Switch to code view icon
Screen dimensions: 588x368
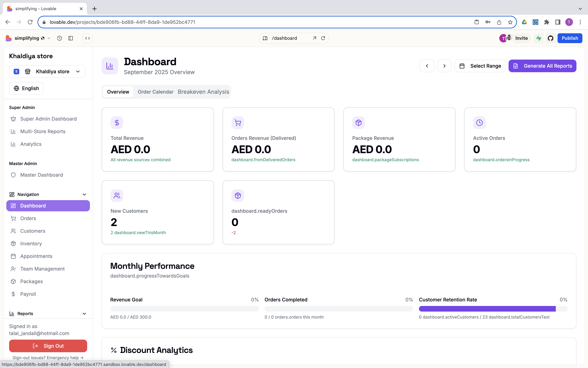tap(87, 38)
